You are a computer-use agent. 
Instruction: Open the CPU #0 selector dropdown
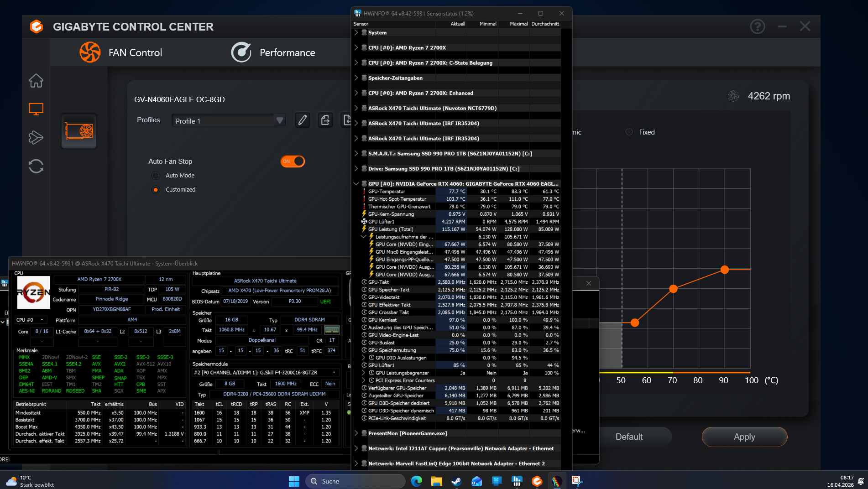pyautogui.click(x=31, y=320)
